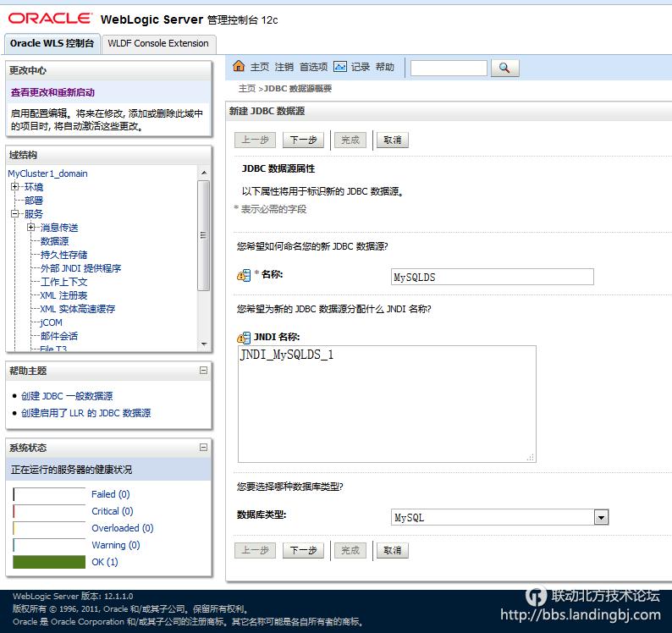Viewport: 672px width, 633px height.
Task: Click the magnifier search button
Action: 504,68
